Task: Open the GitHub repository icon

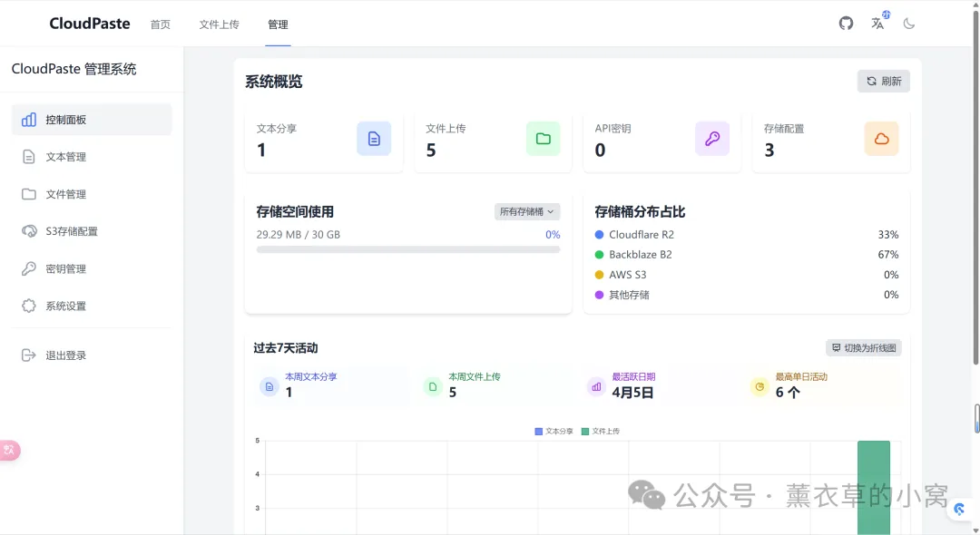Action: (x=846, y=24)
